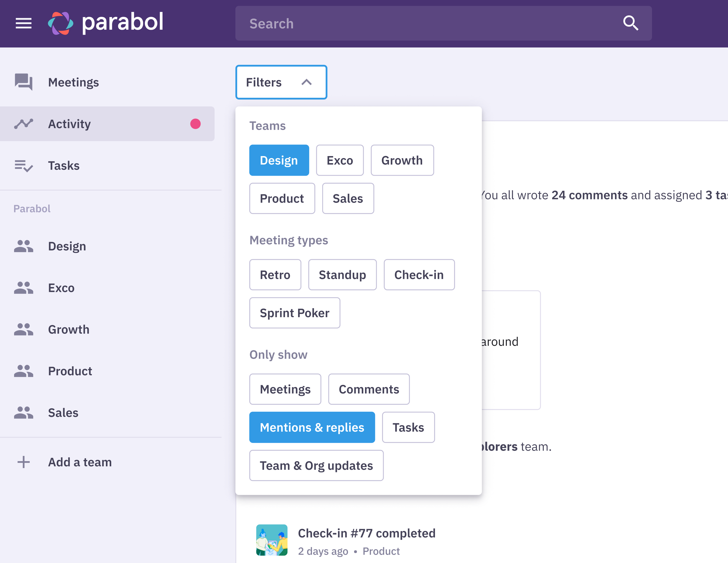Open the Meetings section
728x563 pixels.
73,82
